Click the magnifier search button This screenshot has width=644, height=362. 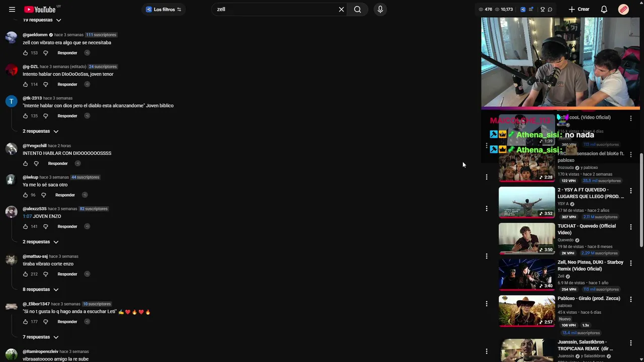point(357,10)
